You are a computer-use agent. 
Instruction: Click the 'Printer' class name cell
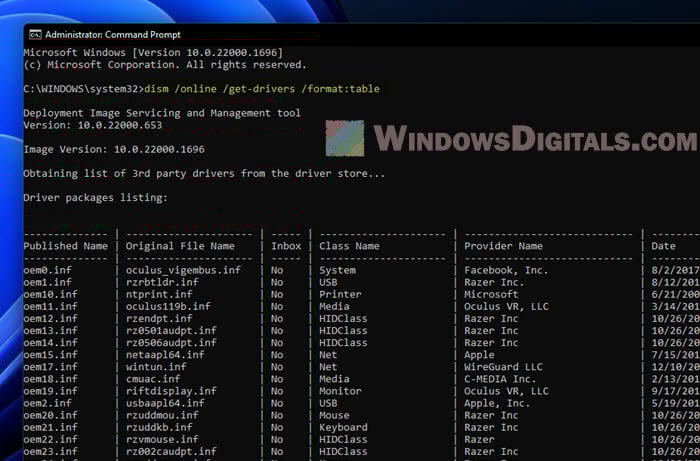tap(340, 294)
